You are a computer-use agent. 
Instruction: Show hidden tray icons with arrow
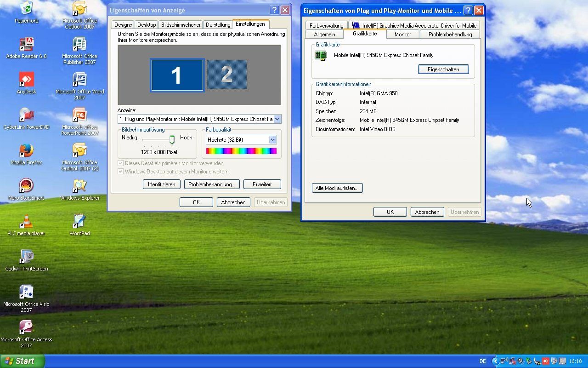click(496, 361)
